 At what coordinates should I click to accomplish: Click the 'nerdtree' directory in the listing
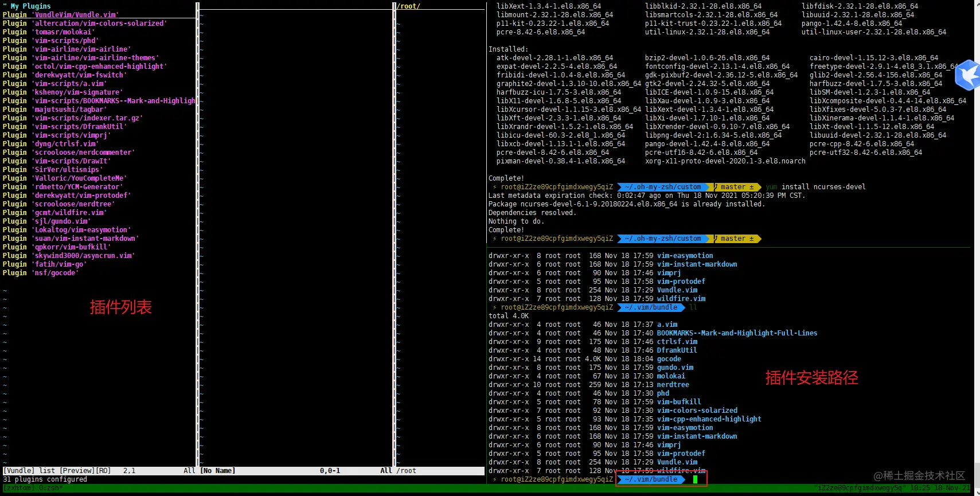pos(673,385)
